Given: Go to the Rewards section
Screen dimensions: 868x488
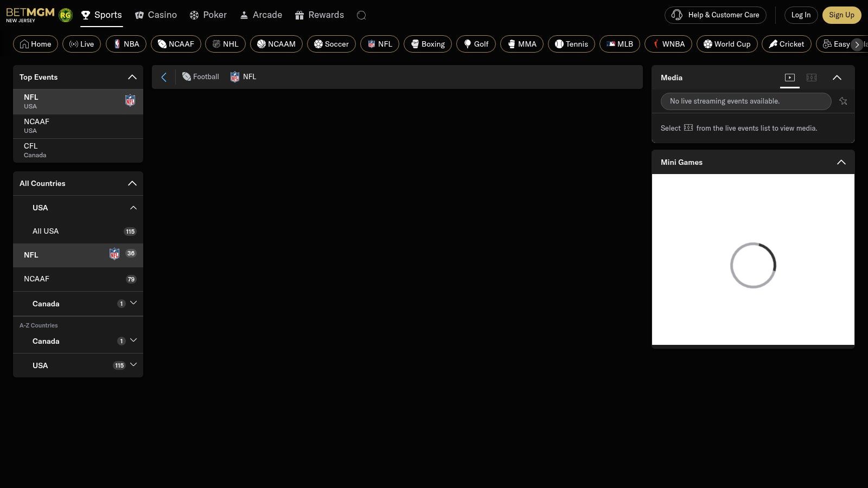Looking at the screenshot, I should [320, 15].
